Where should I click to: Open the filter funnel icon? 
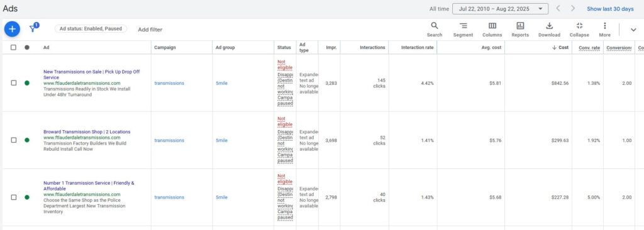[x=33, y=29]
